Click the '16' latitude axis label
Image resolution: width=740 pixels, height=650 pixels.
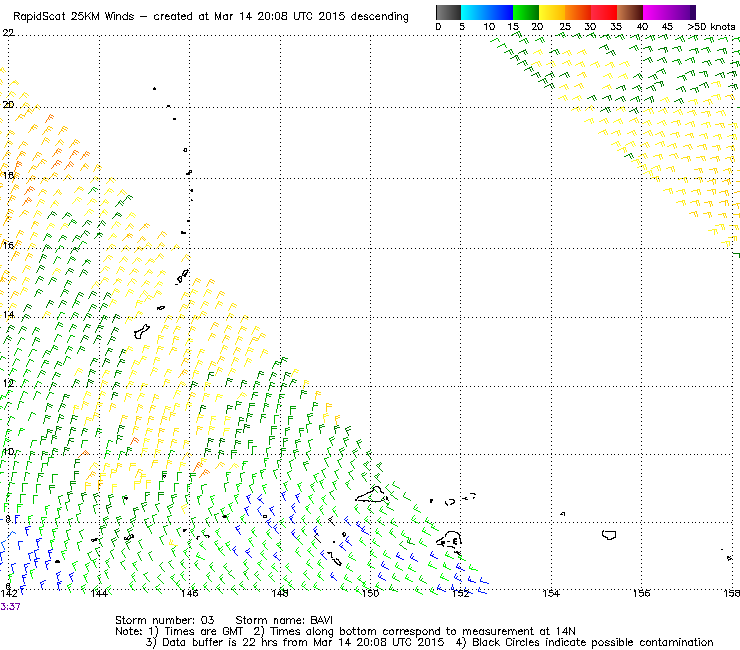click(x=8, y=245)
